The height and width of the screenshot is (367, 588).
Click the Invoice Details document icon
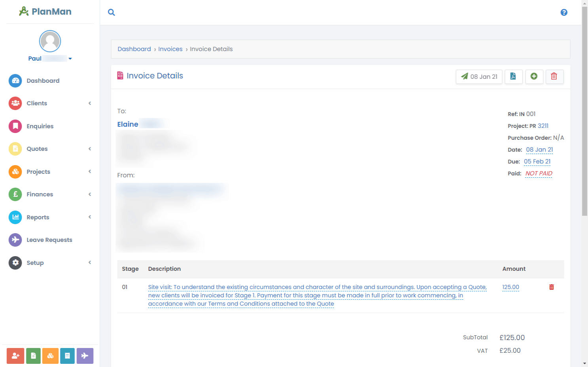[120, 76]
